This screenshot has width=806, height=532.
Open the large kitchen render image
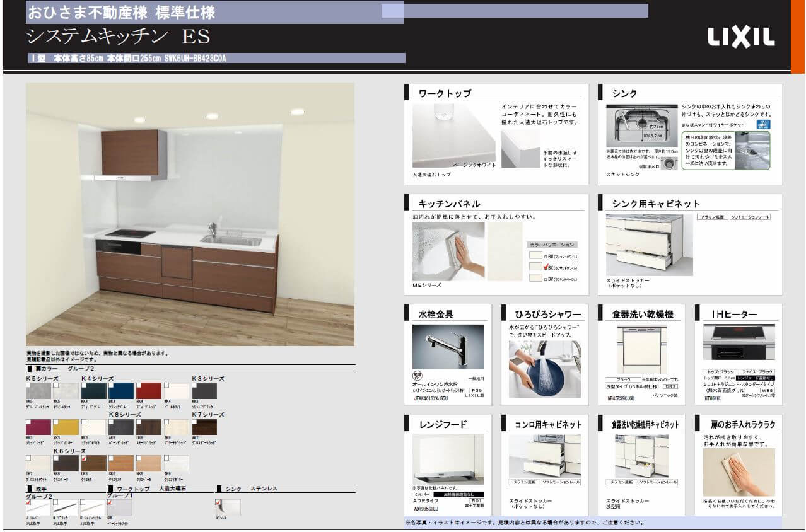(x=190, y=214)
